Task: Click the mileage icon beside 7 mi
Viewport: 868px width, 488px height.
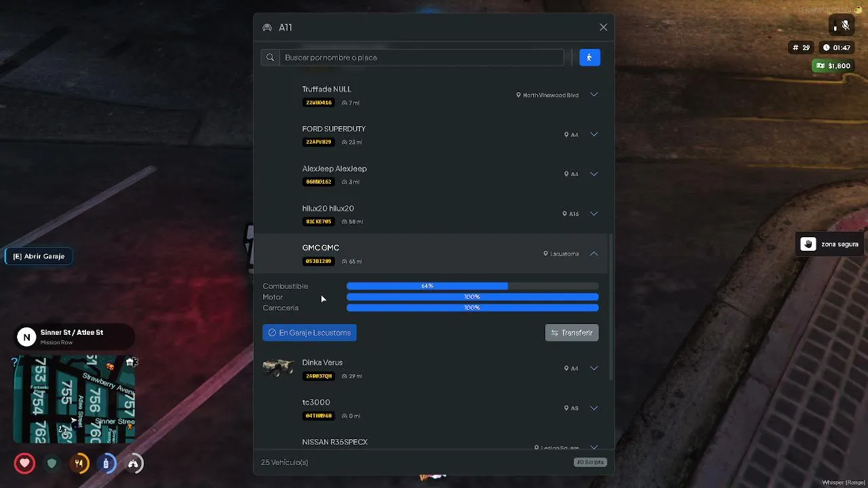Action: point(344,103)
